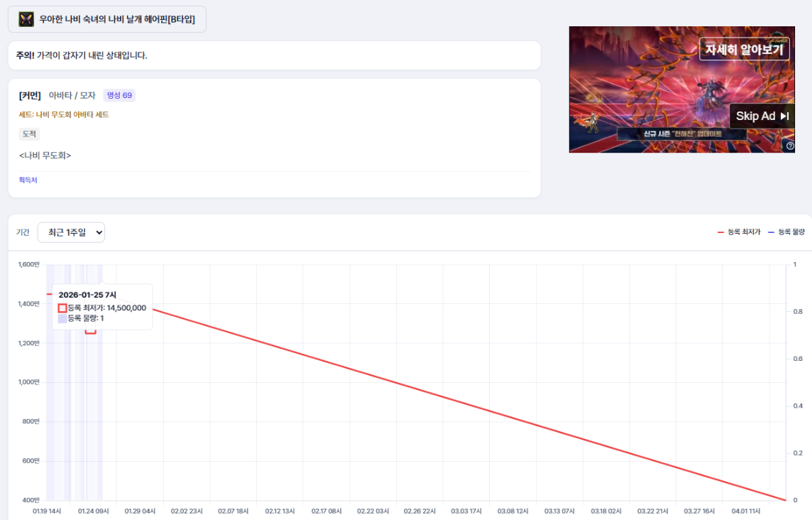This screenshot has width=812, height=520.
Task: Click the ad help question mark icon
Action: click(790, 146)
